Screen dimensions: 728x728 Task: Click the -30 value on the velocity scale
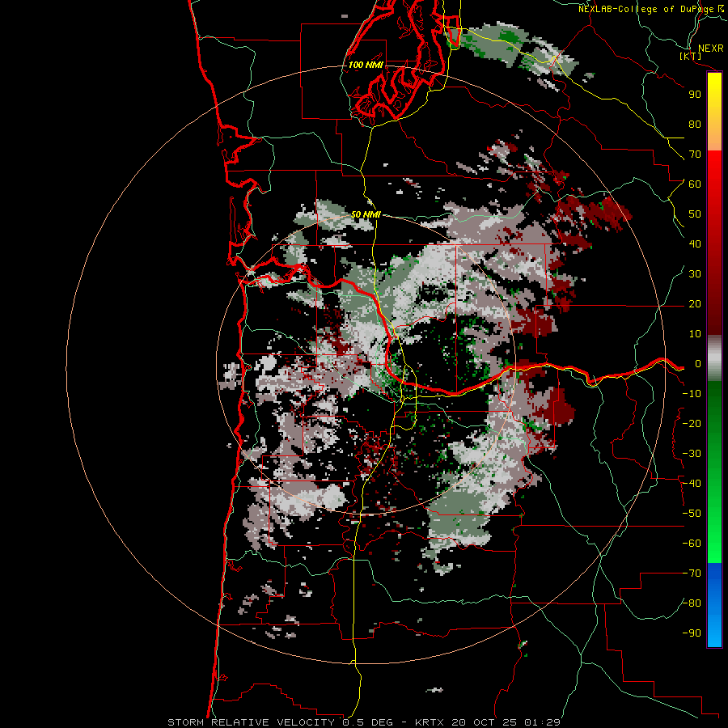point(692,454)
